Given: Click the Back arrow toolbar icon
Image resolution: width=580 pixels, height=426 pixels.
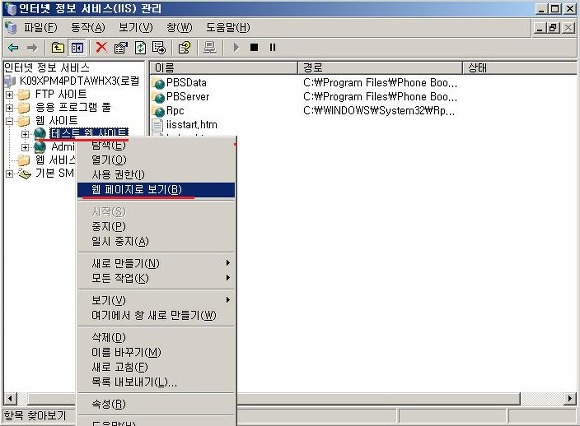Looking at the screenshot, I should coord(13,48).
